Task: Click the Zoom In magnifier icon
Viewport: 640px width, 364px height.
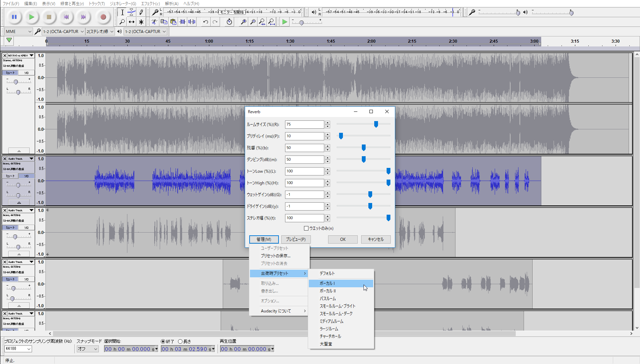Action: point(243,22)
